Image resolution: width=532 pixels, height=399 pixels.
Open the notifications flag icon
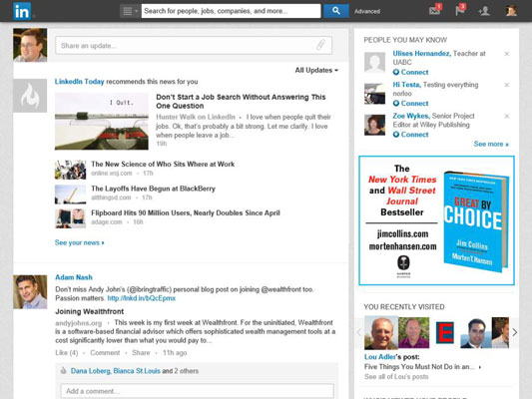460,10
